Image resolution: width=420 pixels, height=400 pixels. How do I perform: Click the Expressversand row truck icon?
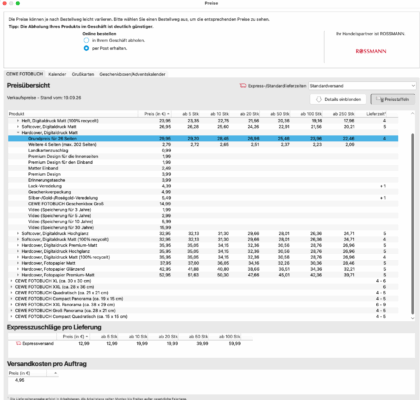click(x=19, y=343)
